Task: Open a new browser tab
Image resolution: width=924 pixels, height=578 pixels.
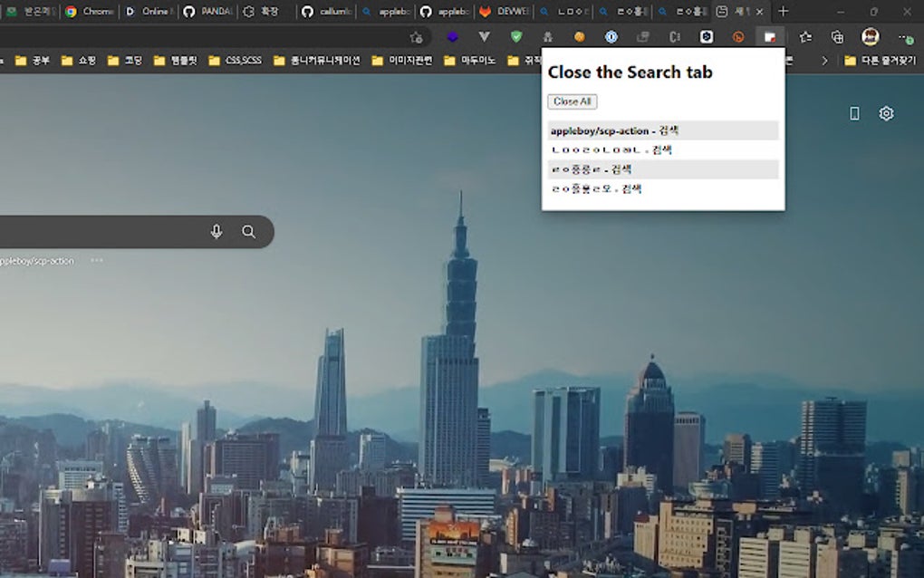Action: point(784,11)
